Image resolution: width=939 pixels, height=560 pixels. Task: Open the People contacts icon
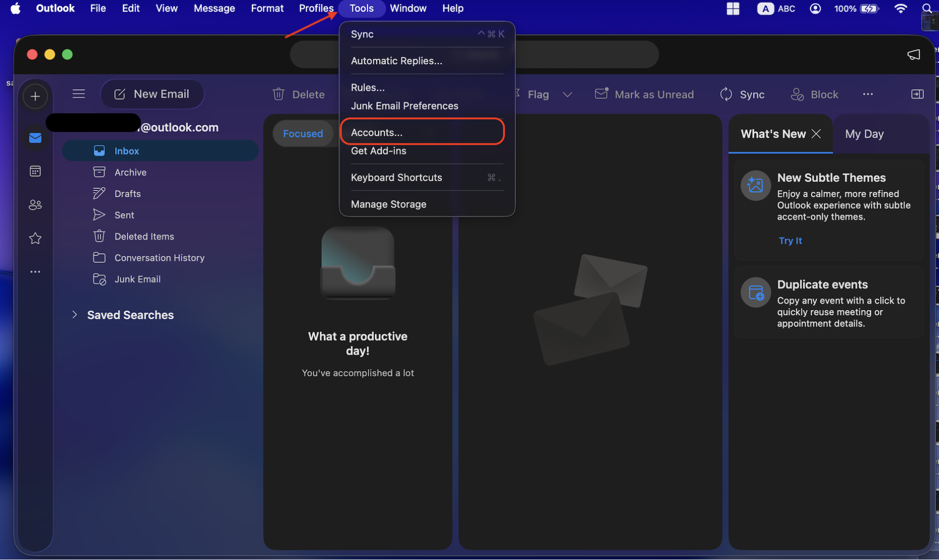[35, 205]
